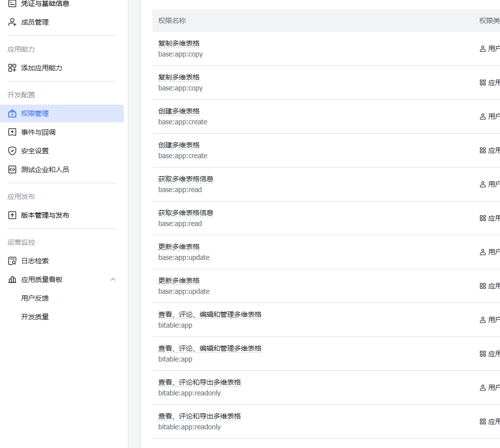The image size is (500, 448).
Task: Click the 日志检索 search icon
Action: click(12, 261)
